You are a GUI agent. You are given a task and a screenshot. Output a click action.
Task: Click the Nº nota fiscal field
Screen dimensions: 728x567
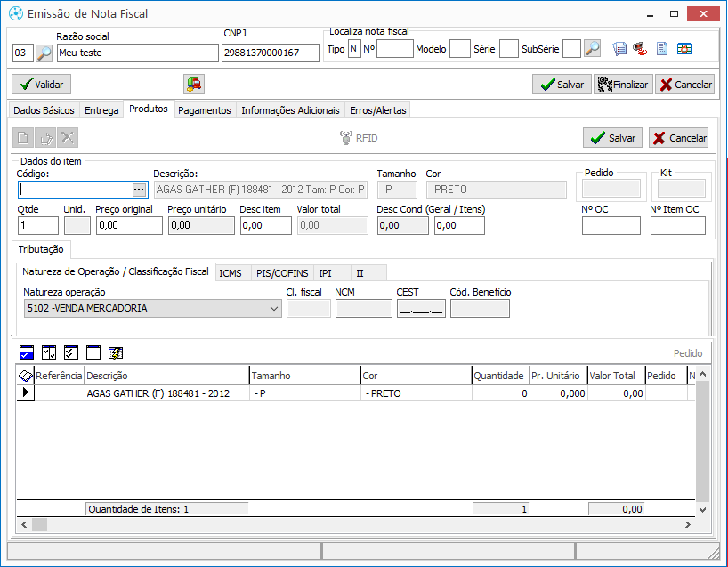(394, 49)
